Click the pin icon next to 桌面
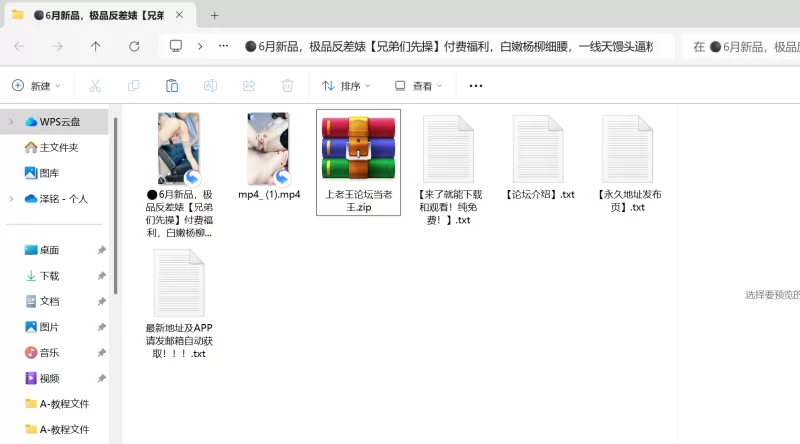 click(x=102, y=250)
